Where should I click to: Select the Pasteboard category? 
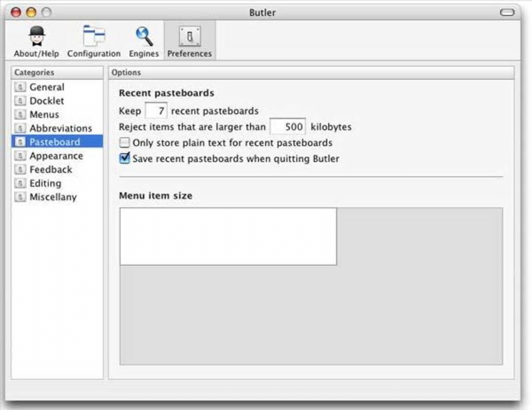click(x=57, y=142)
